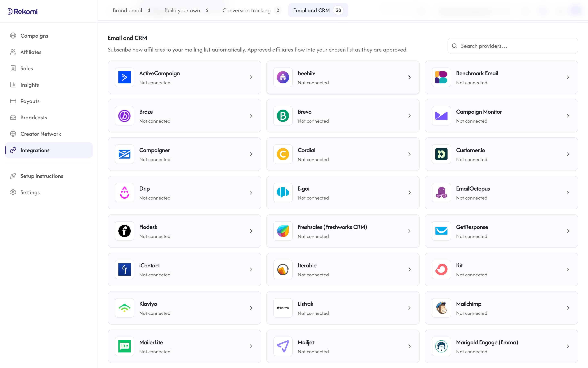Click the Kit logo icon
Image resolution: width=588 pixels, height=368 pixels.
(x=441, y=269)
